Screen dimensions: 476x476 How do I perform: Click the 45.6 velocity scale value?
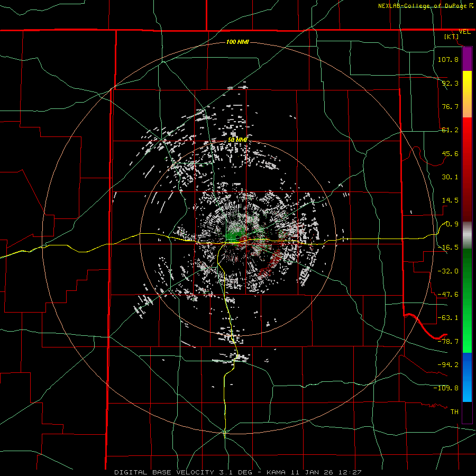pyautogui.click(x=450, y=153)
